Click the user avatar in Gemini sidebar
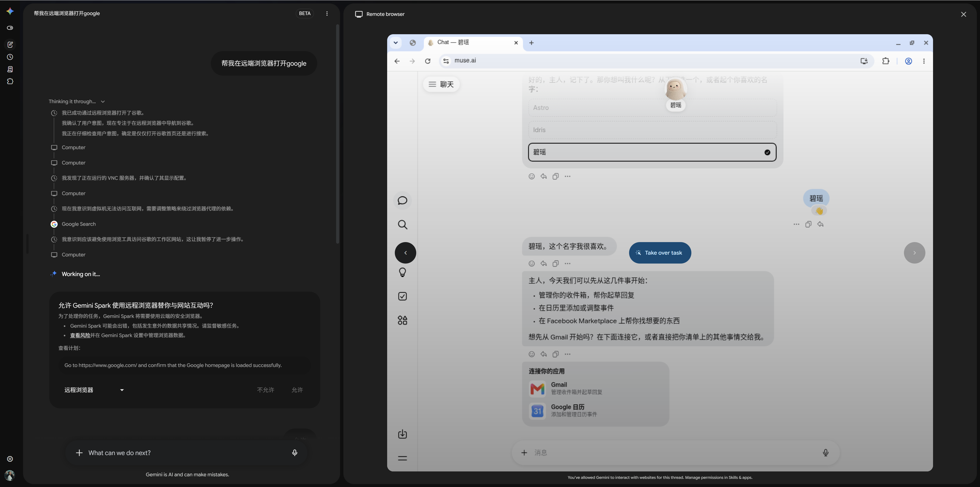This screenshot has width=980, height=487. pyautogui.click(x=10, y=475)
